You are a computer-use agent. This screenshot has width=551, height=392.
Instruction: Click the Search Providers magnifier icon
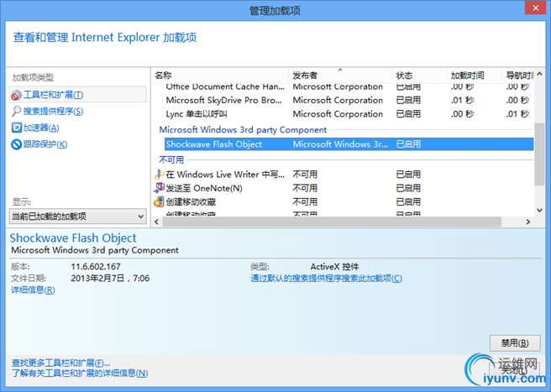pyautogui.click(x=16, y=112)
